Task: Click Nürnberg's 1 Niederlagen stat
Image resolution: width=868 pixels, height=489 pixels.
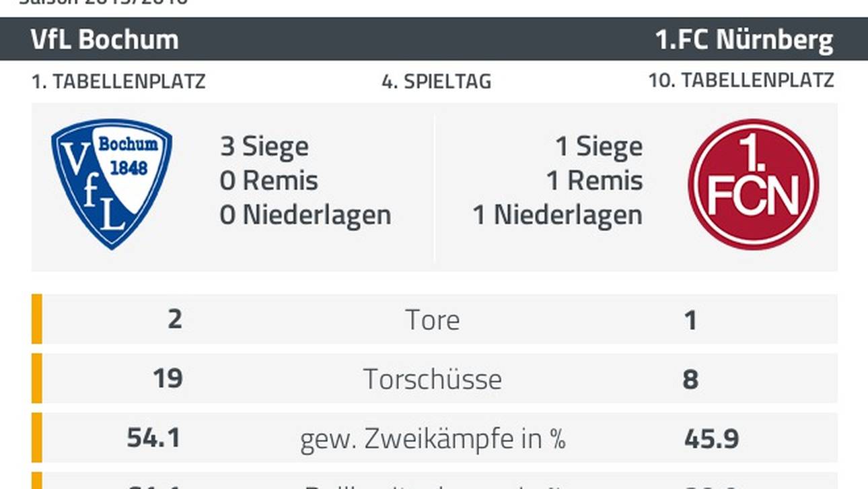Action: pos(558,215)
